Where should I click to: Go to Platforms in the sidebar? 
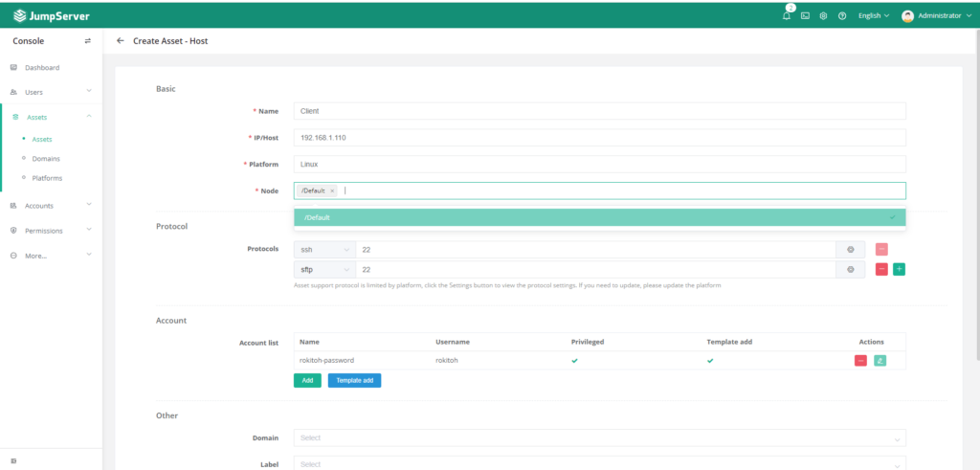point(47,178)
